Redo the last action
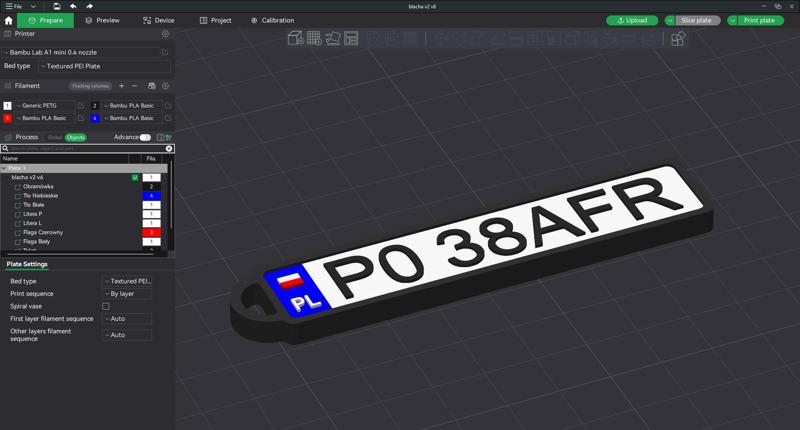Image resolution: width=800 pixels, height=430 pixels. (89, 6)
